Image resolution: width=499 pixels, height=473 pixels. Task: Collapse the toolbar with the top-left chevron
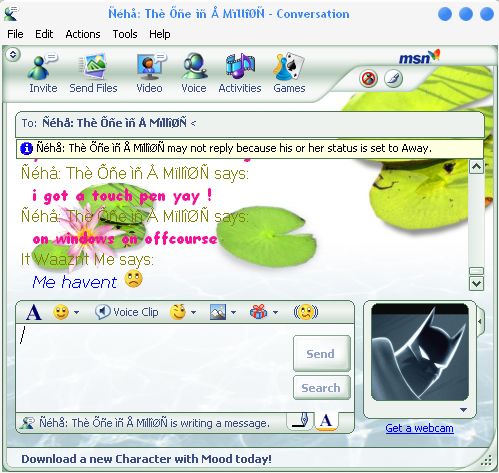click(13, 54)
